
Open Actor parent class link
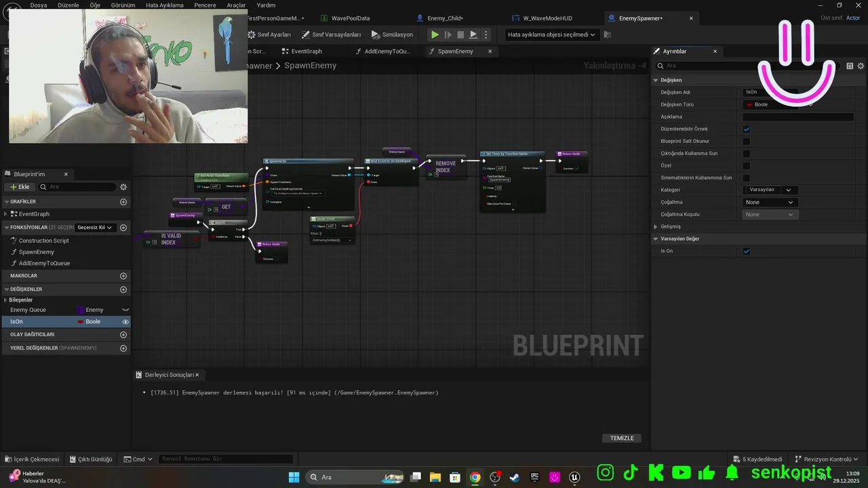click(x=853, y=18)
